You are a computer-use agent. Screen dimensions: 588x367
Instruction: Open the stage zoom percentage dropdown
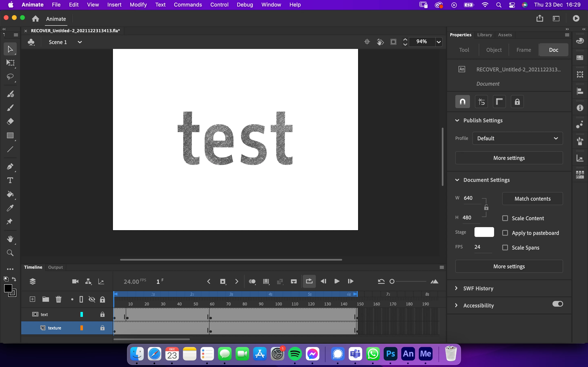[x=439, y=42]
